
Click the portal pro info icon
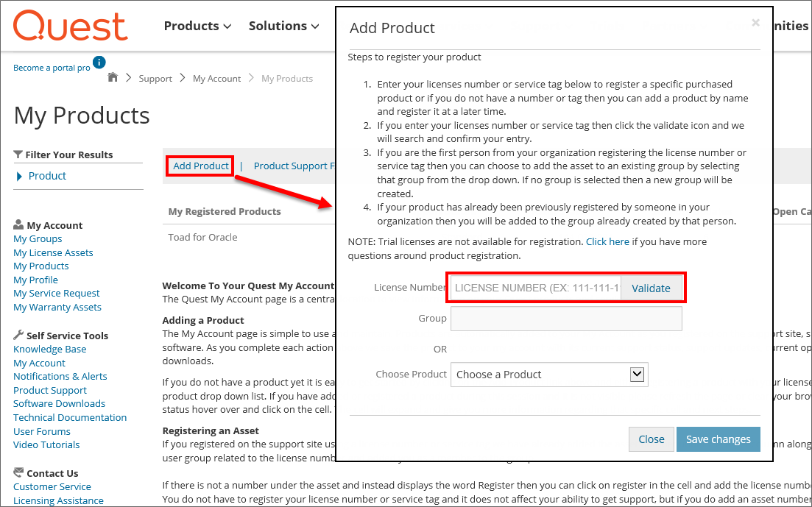coord(99,63)
